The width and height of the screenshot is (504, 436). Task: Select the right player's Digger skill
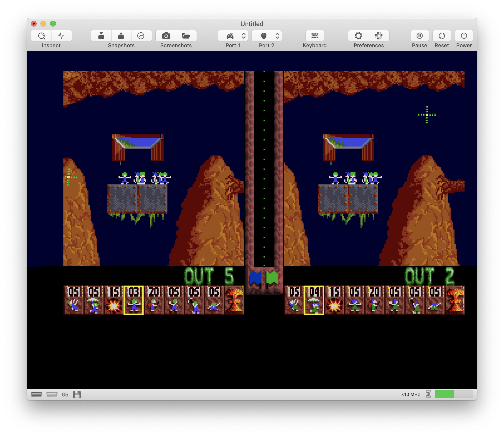click(x=435, y=300)
